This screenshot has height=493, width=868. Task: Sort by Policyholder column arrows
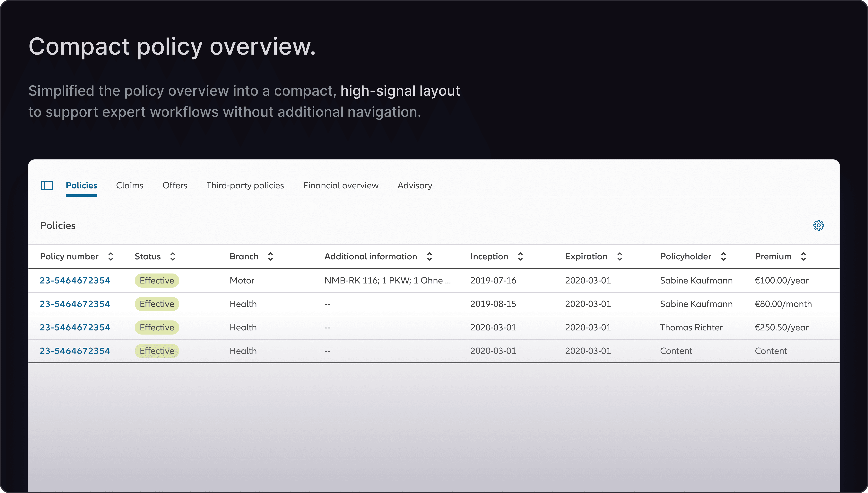(x=723, y=256)
